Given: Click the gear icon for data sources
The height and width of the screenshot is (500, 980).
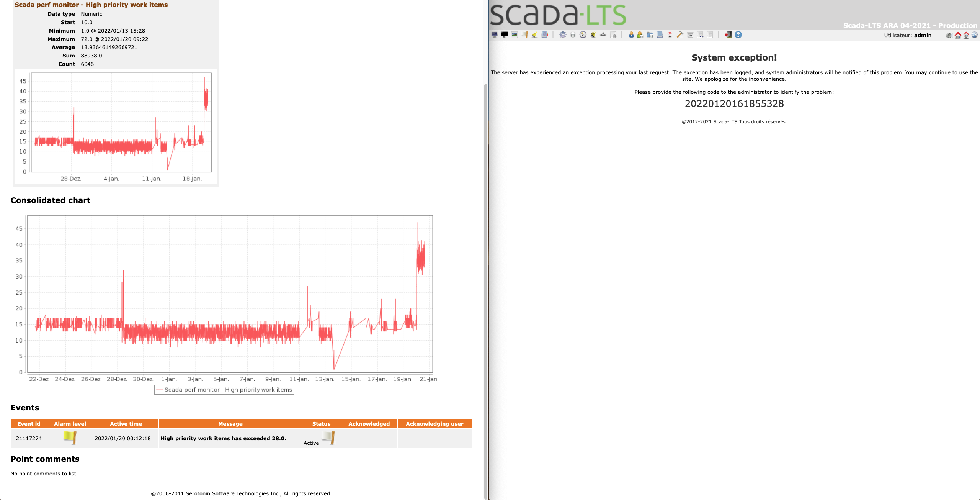Looking at the screenshot, I should click(x=563, y=35).
